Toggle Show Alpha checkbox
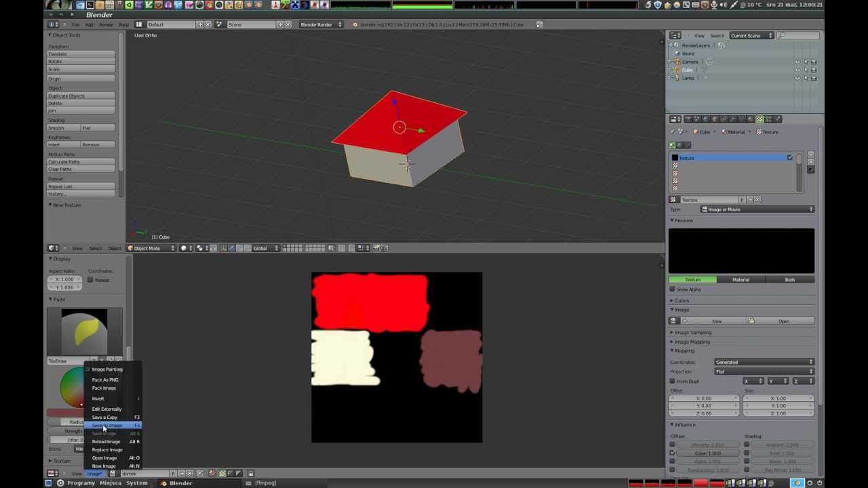 pos(673,289)
